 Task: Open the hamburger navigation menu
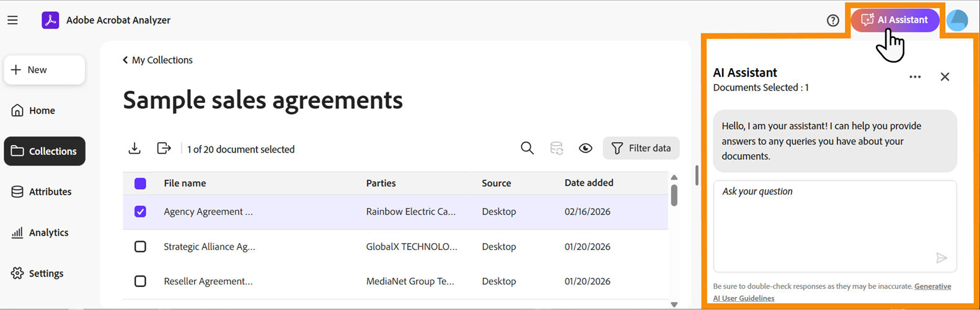click(x=12, y=20)
